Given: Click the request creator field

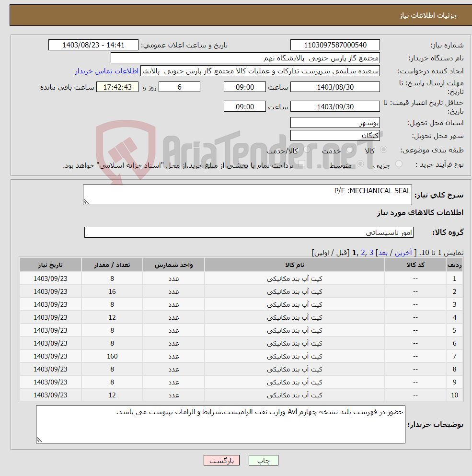Looking at the screenshot, I should [260, 71].
